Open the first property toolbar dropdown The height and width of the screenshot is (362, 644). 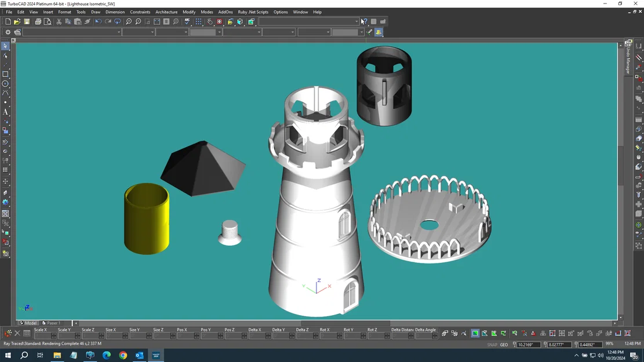119,32
